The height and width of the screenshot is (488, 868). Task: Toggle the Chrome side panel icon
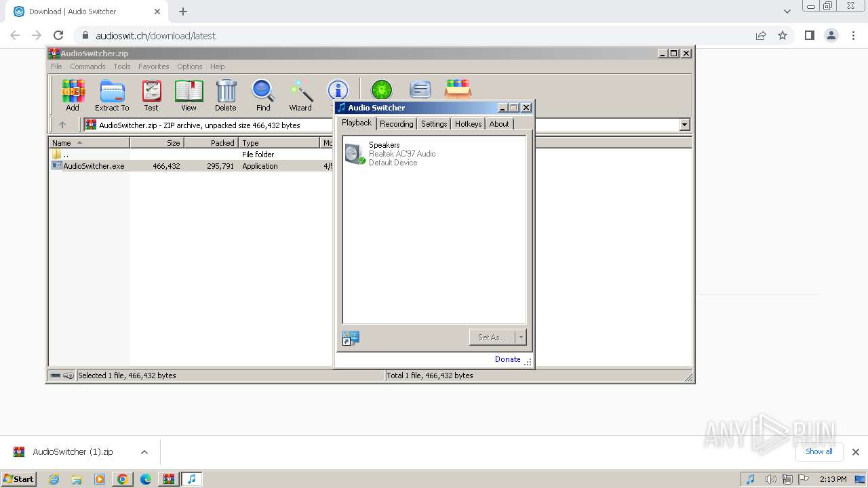(x=809, y=35)
